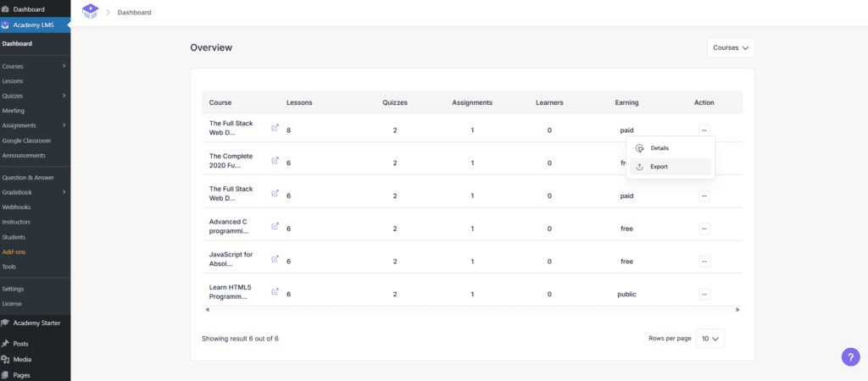Click the purple help question mark button
This screenshot has width=868, height=381.
[x=850, y=356]
